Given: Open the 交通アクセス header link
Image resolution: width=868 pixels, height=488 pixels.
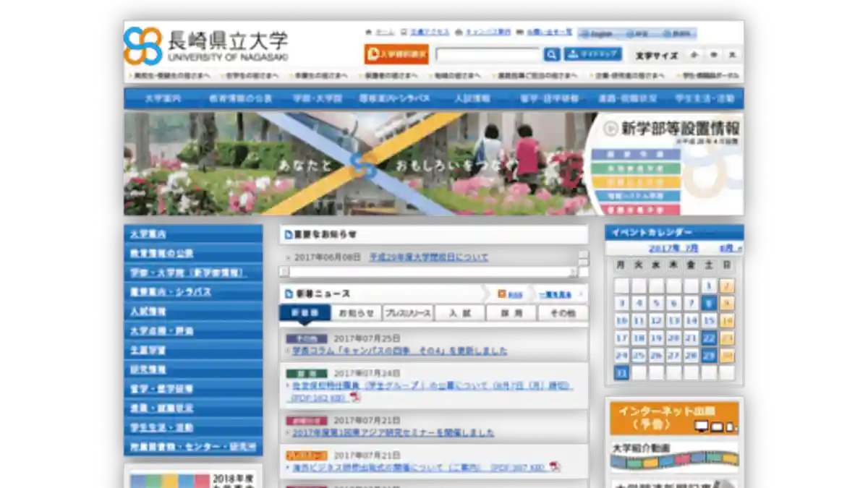Looking at the screenshot, I should (x=430, y=32).
